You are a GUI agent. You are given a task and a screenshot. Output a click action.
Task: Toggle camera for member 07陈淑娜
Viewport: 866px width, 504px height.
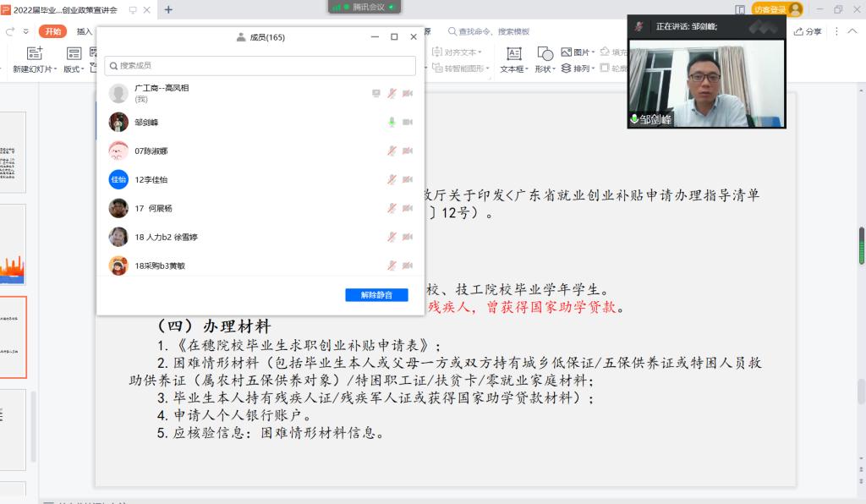pos(407,151)
